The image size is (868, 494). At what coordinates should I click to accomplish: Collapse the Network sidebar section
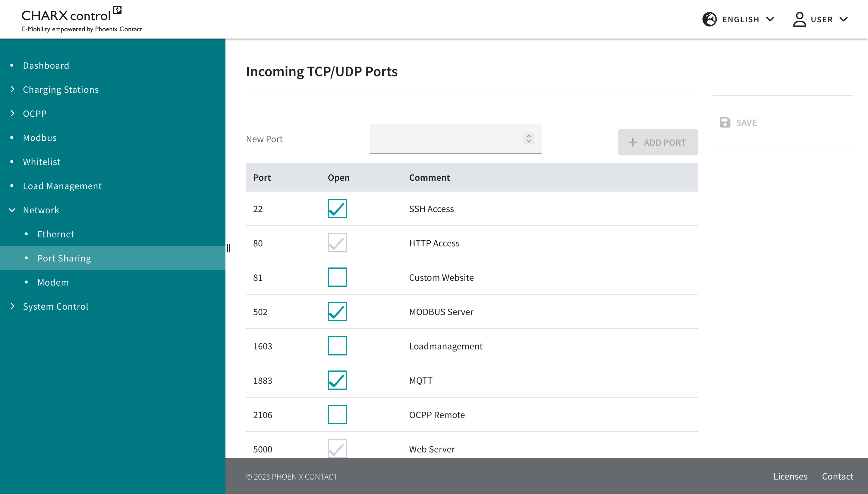pyautogui.click(x=41, y=210)
